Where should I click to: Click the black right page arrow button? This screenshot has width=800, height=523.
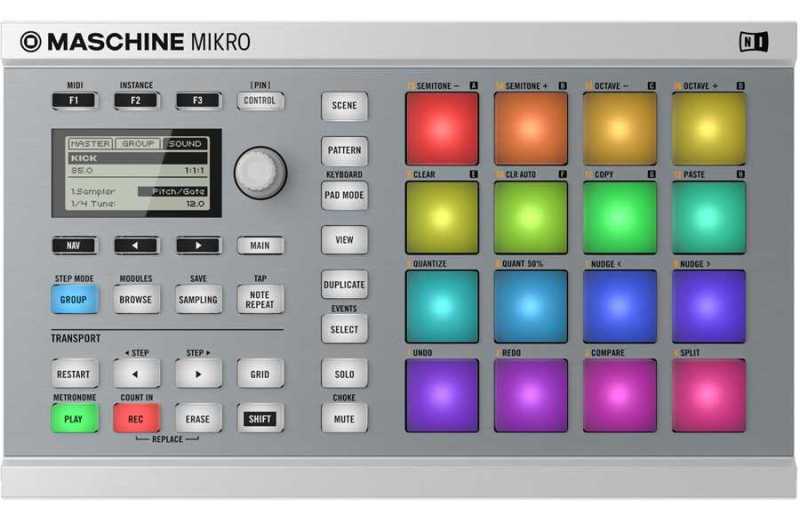point(198,245)
